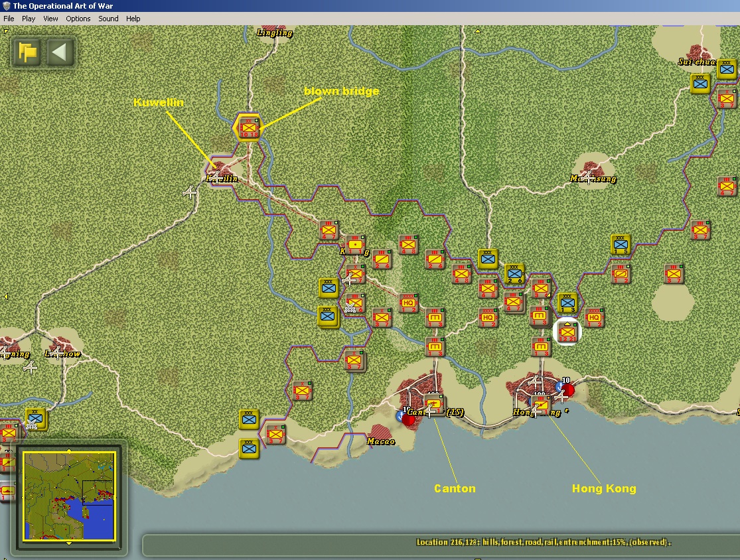The width and height of the screenshot is (740, 560).
Task: Open the File menu
Action: (9, 19)
